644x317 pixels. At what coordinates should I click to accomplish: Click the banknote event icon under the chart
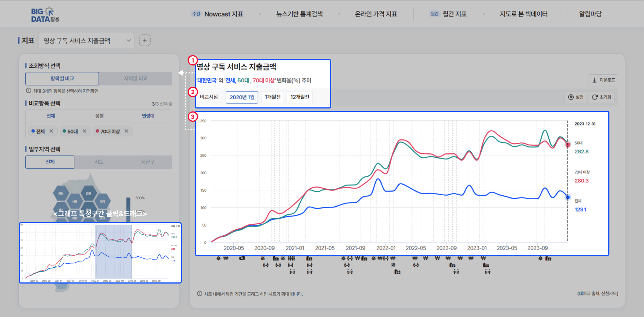coord(242,259)
